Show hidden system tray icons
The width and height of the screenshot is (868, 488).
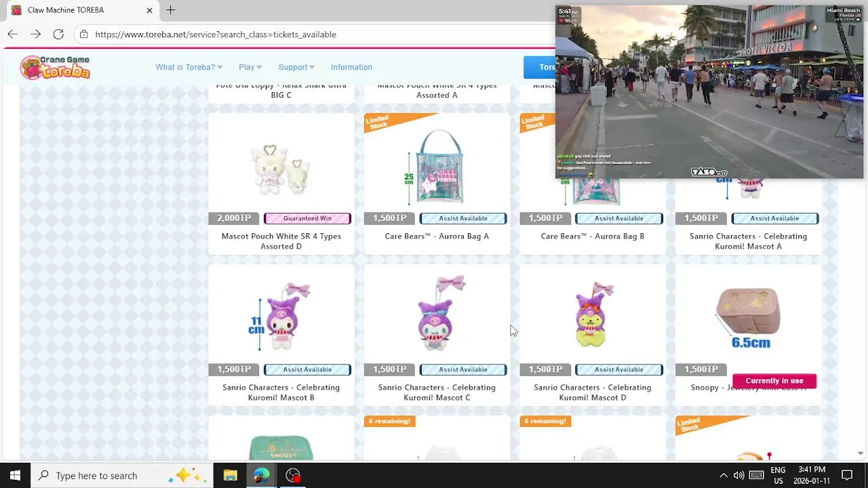(x=723, y=475)
